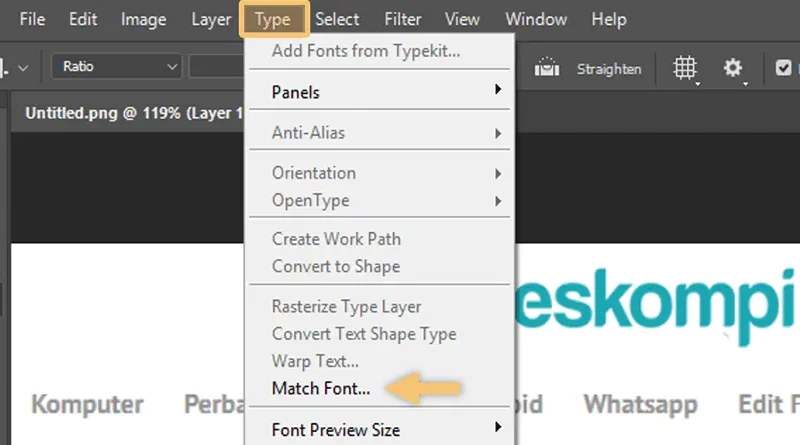
Task: Open the Filter menu
Action: coord(403,19)
